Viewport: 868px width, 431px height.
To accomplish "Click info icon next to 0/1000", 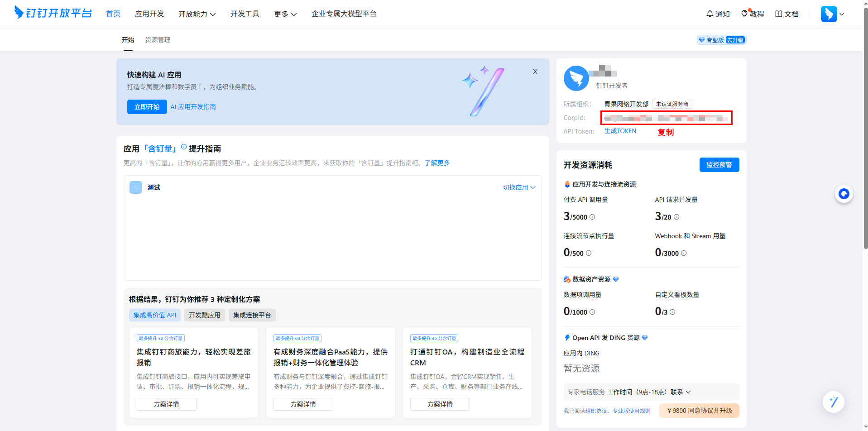I will (592, 312).
